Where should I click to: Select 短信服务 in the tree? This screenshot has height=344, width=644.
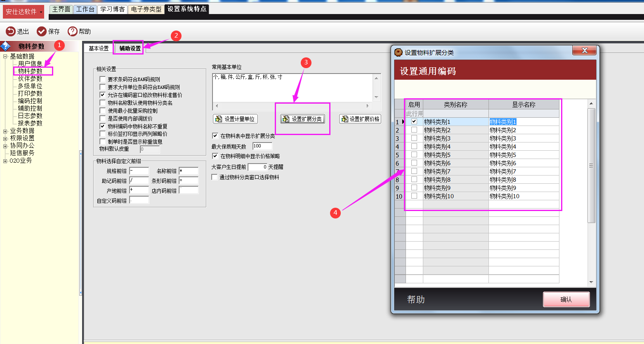pos(22,153)
